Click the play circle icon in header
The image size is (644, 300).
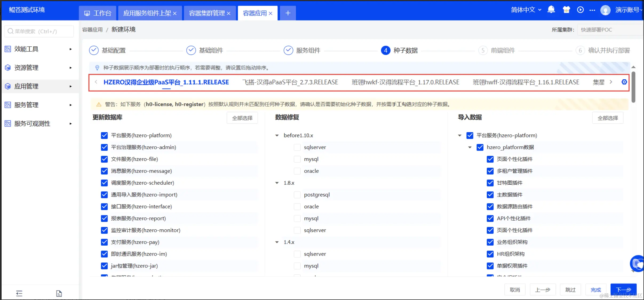[580, 10]
